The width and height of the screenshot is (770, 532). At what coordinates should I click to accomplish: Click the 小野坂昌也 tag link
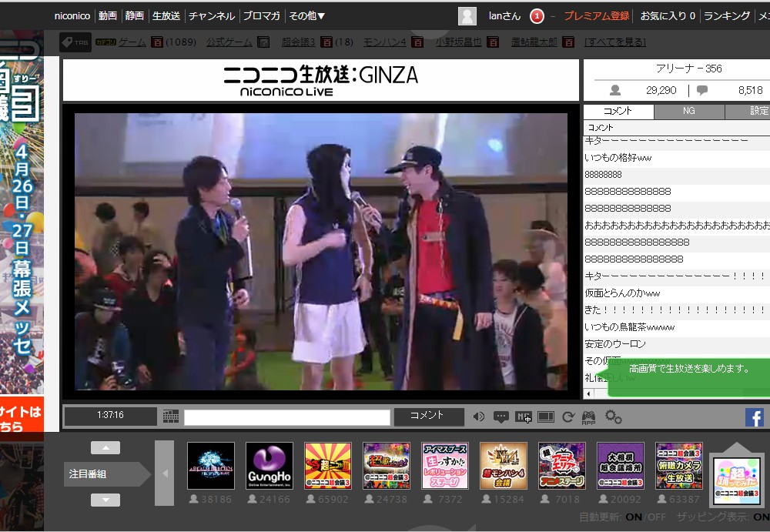459,42
